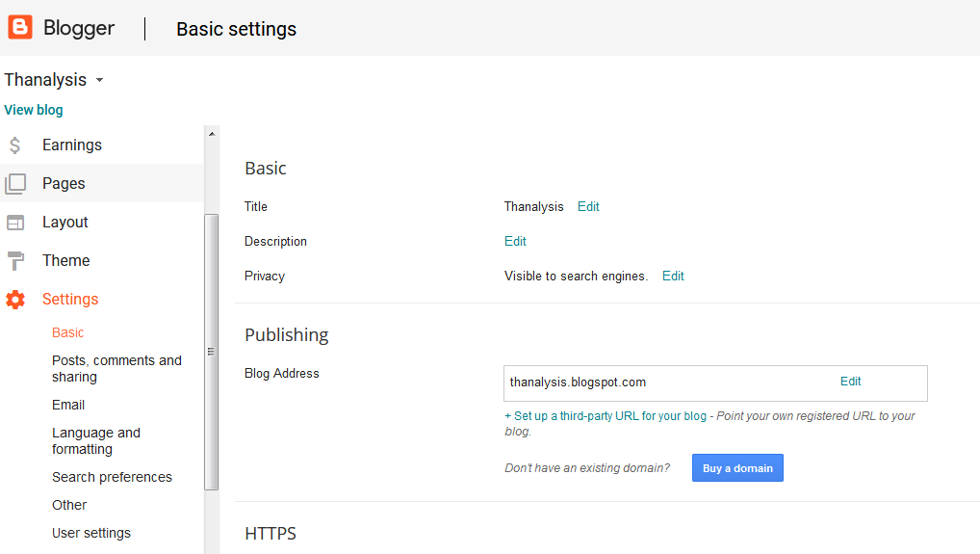Edit the Privacy setting
This screenshot has height=554, width=980.
[673, 277]
